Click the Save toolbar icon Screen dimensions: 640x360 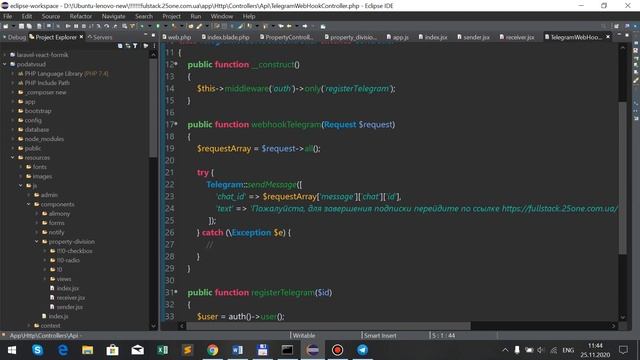point(21,26)
